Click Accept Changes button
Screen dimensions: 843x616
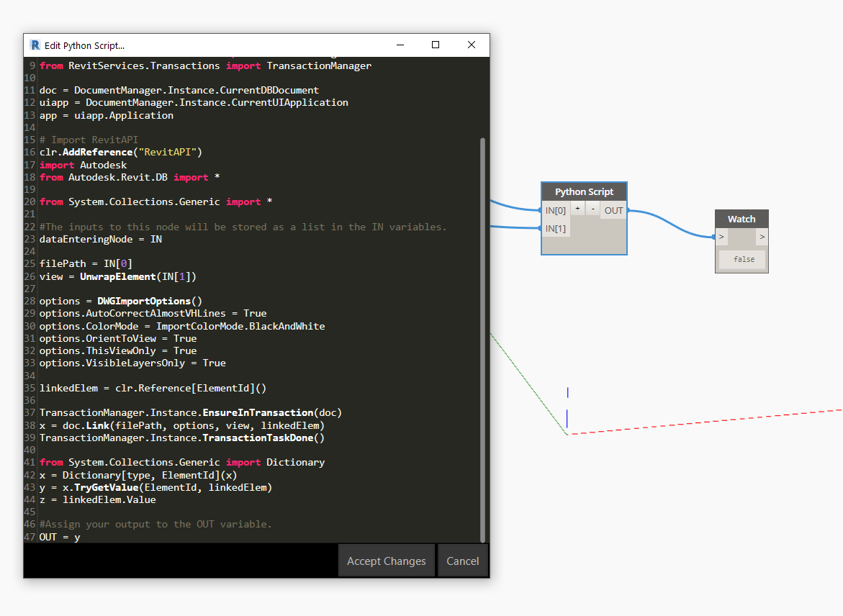[387, 561]
